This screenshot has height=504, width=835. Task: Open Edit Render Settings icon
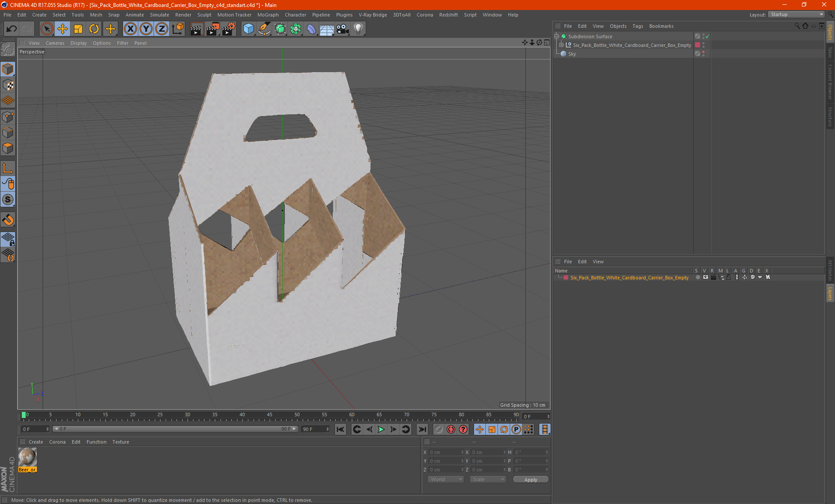229,29
